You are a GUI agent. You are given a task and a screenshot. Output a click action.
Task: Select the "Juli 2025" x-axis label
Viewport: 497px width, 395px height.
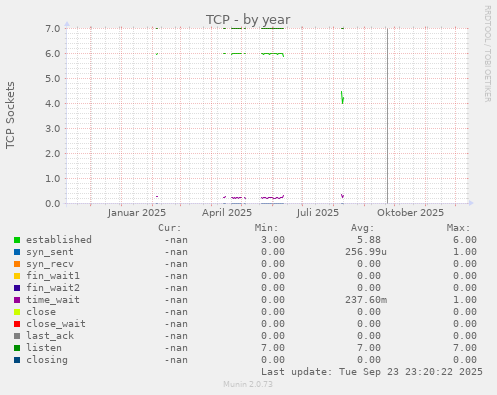click(318, 213)
